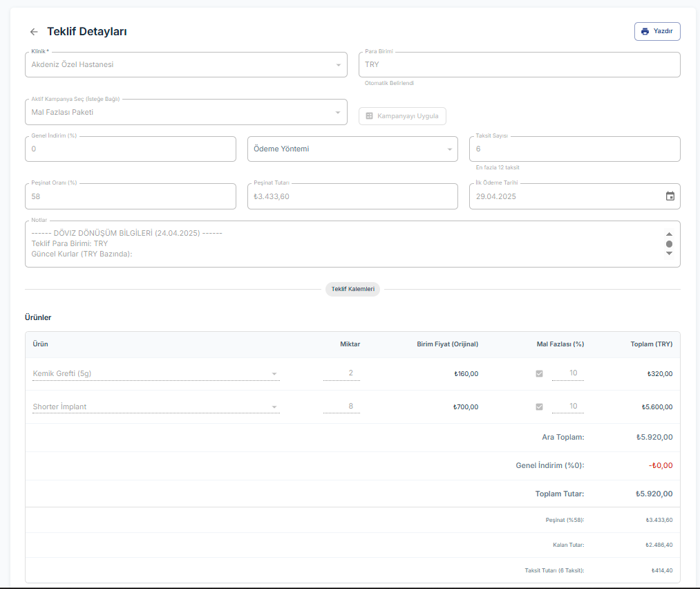Viewport: 700px width, 589px height.
Task: Expand the Klinik dropdown
Action: pyautogui.click(x=338, y=65)
